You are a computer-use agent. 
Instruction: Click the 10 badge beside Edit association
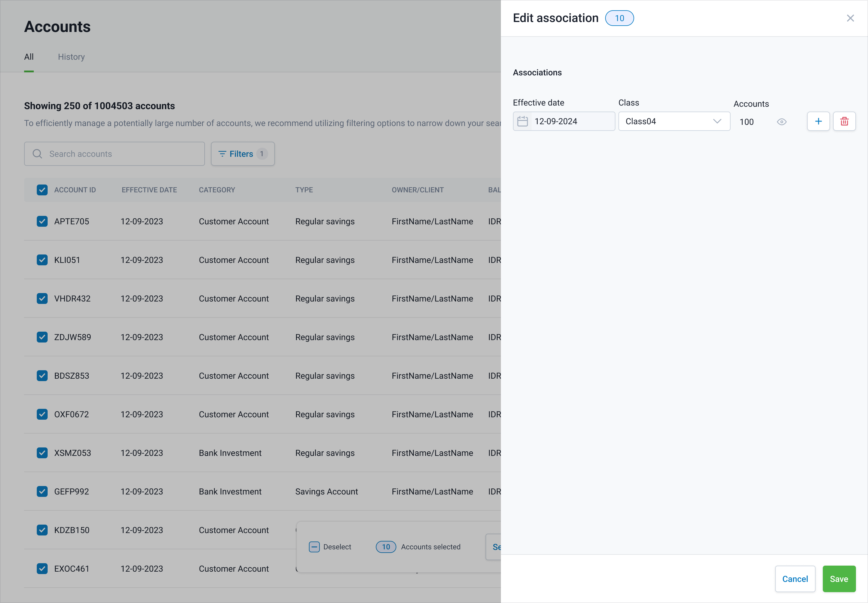point(619,18)
